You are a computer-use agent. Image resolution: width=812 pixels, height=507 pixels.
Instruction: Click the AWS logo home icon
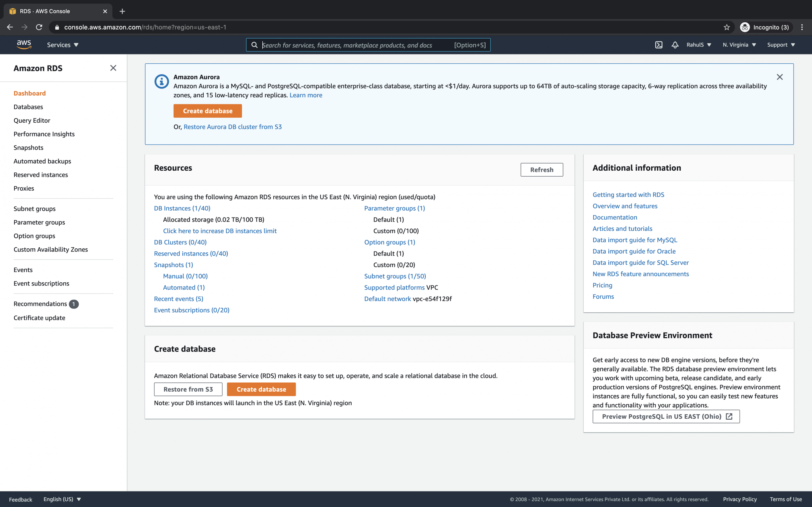pyautogui.click(x=24, y=45)
